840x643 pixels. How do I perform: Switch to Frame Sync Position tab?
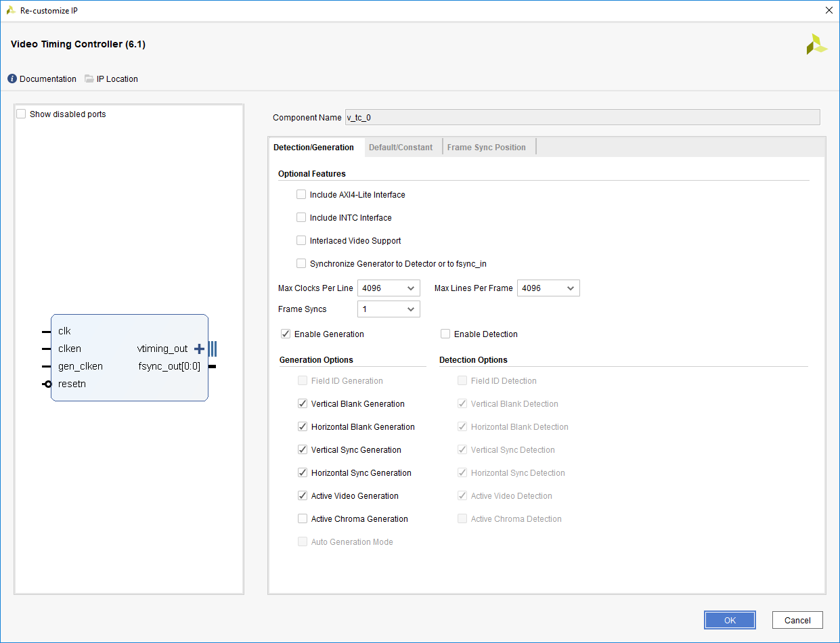pos(487,148)
